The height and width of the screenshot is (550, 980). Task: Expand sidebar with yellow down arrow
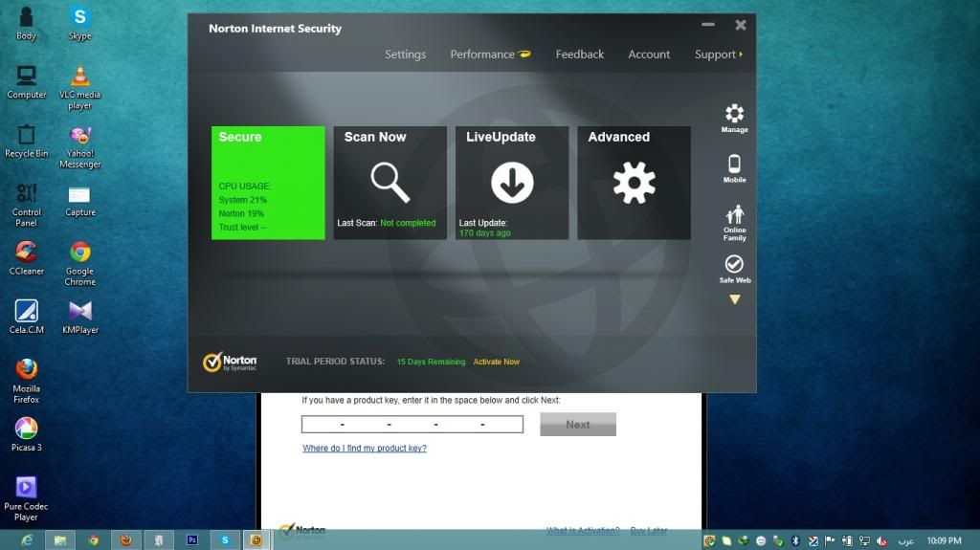click(734, 299)
